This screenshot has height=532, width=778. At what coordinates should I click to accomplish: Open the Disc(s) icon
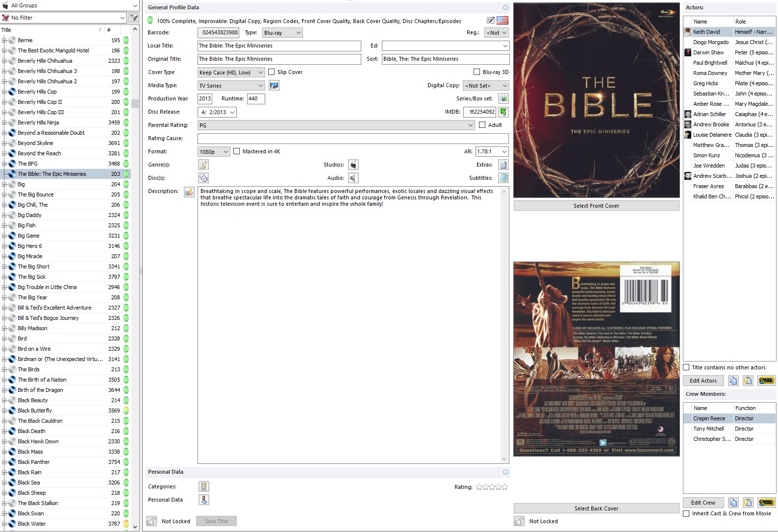coord(203,178)
